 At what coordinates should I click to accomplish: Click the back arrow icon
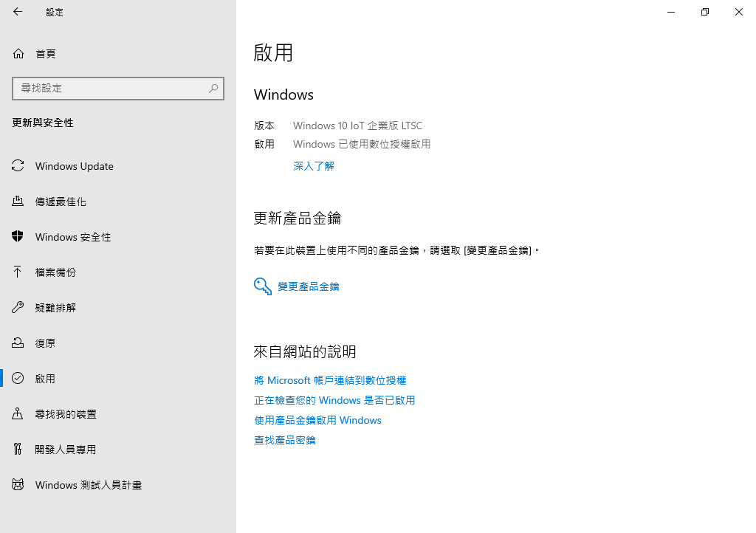18,12
